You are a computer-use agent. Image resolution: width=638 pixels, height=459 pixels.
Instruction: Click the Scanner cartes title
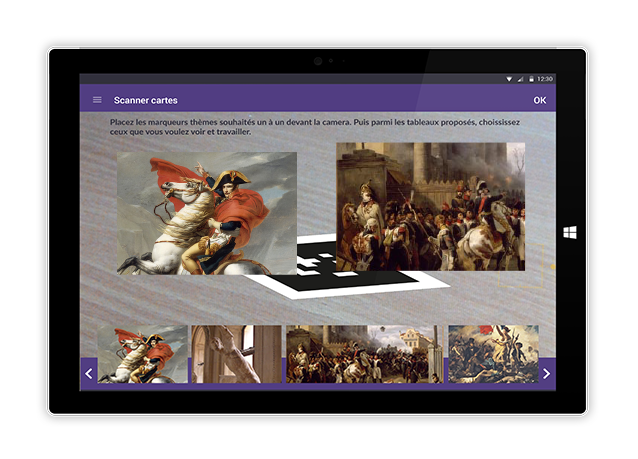tap(146, 100)
